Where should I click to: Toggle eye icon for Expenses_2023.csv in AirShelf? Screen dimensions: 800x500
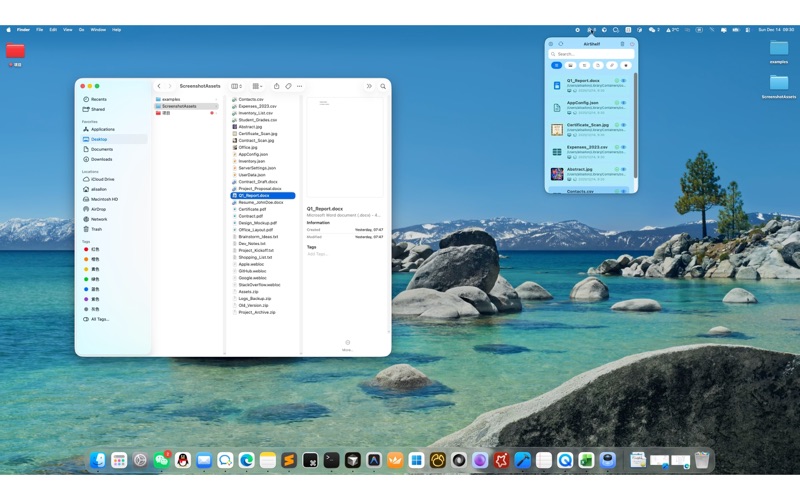[624, 146]
